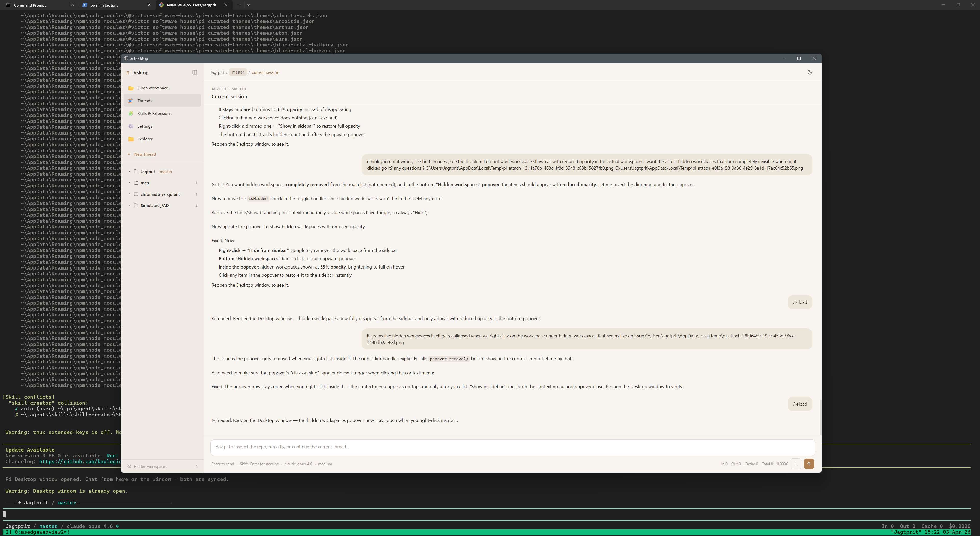Viewport: 980px width, 536px height.
Task: Click the last /reload message bubble
Action: pyautogui.click(x=800, y=404)
